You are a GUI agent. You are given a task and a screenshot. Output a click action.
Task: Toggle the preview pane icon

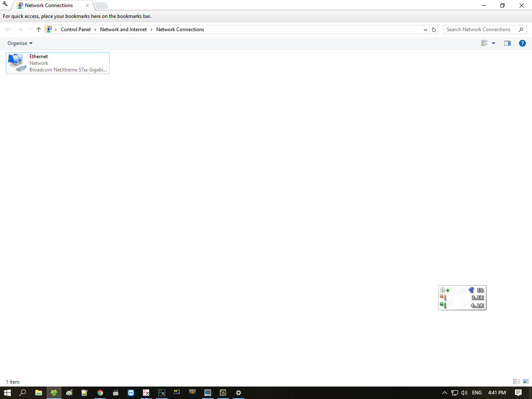point(507,43)
